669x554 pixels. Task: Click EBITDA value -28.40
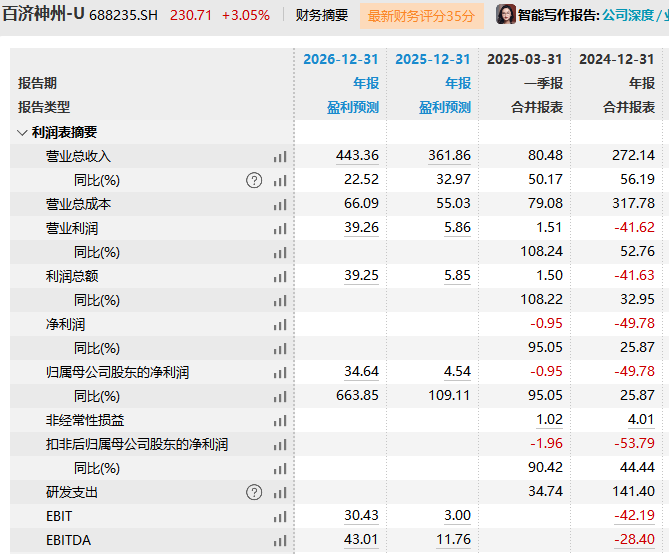click(634, 539)
